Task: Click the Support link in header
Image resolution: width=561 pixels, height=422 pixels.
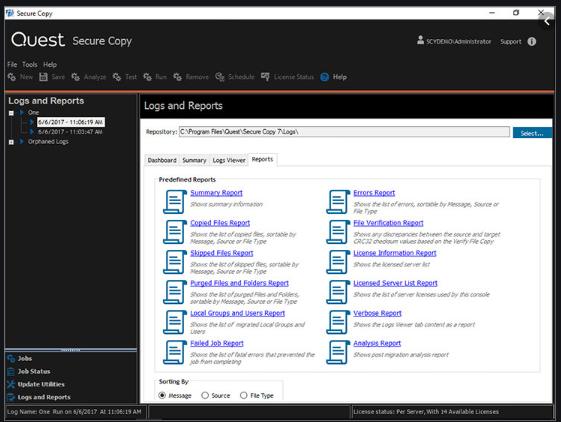Action: click(511, 42)
